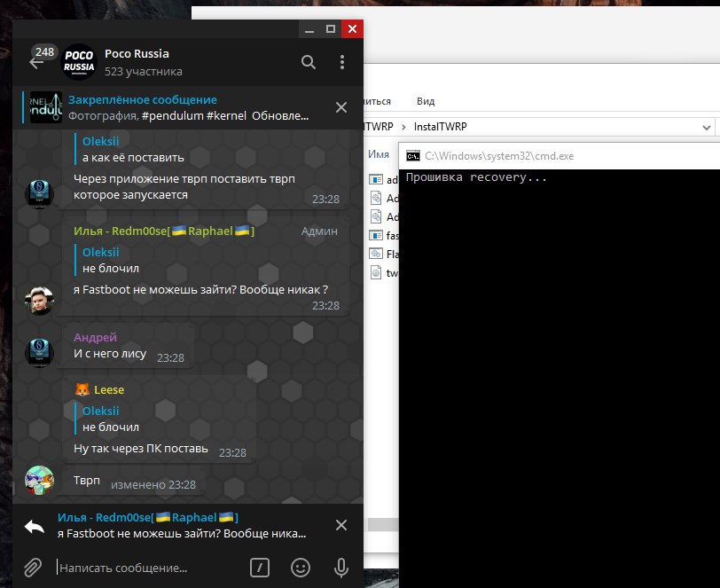Open Админ badge on Илья's message
Screen dimensions: 720x588
tap(319, 231)
